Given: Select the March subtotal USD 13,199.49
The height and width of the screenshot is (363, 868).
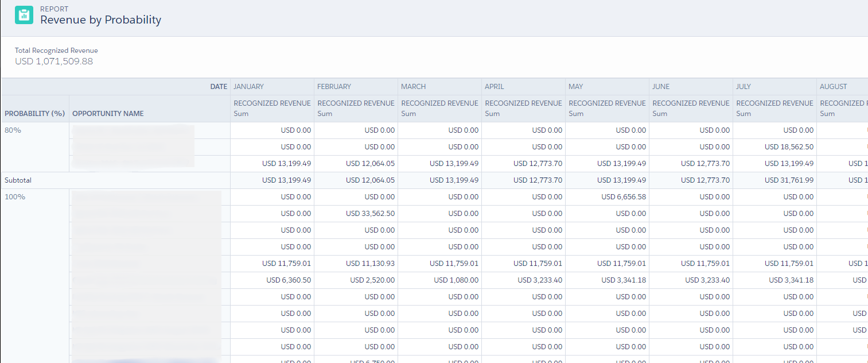Looking at the screenshot, I should point(454,180).
